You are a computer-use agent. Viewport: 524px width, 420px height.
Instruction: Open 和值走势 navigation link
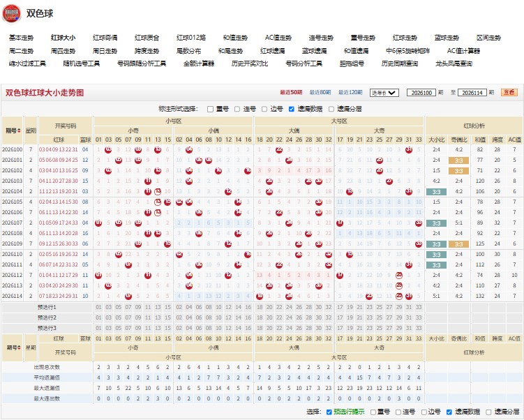[236, 38]
